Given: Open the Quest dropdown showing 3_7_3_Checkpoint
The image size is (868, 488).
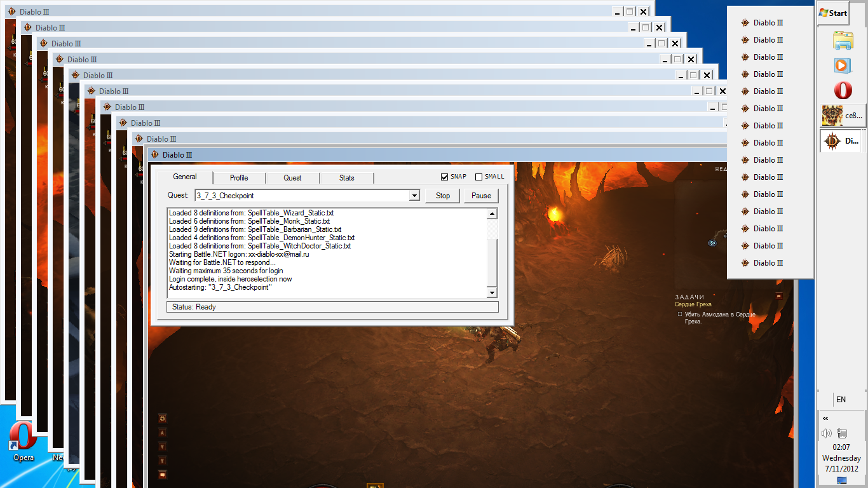Looking at the screenshot, I should tap(414, 196).
